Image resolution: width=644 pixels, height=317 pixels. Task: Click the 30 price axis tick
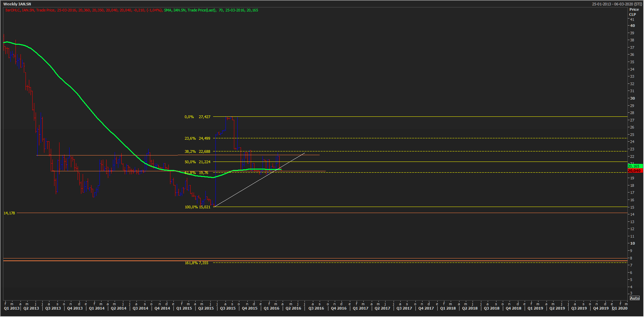(632, 98)
